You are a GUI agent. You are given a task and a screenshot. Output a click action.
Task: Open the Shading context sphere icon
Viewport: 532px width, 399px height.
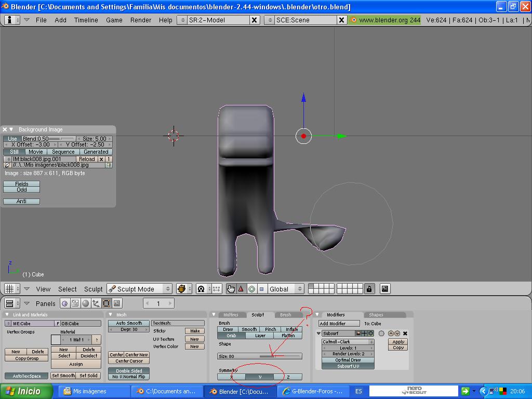86,303
